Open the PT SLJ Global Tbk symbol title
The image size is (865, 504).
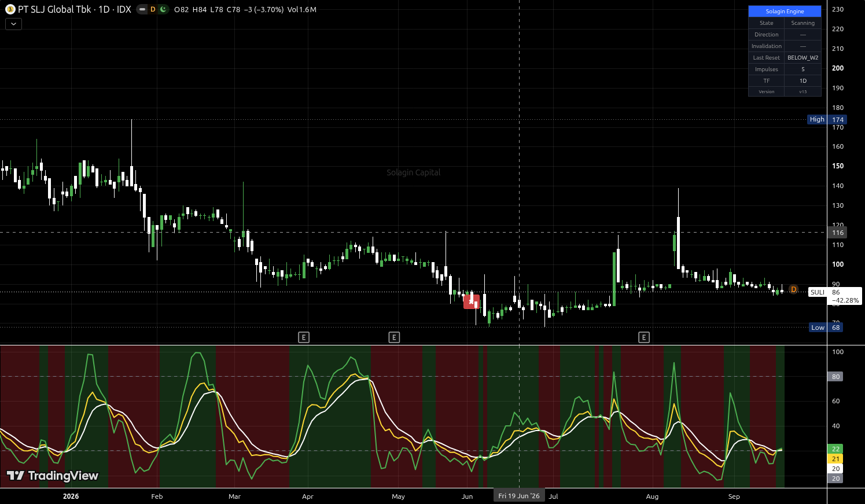[75, 9]
